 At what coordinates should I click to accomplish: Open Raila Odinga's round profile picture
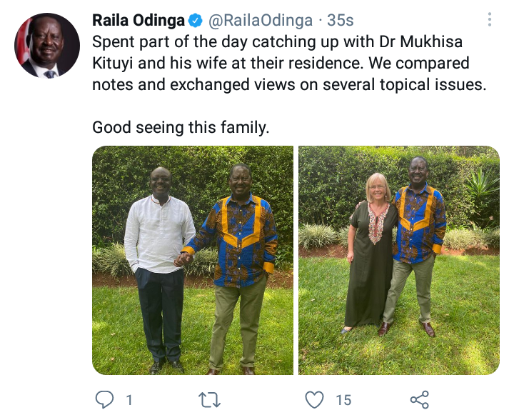coord(47,46)
